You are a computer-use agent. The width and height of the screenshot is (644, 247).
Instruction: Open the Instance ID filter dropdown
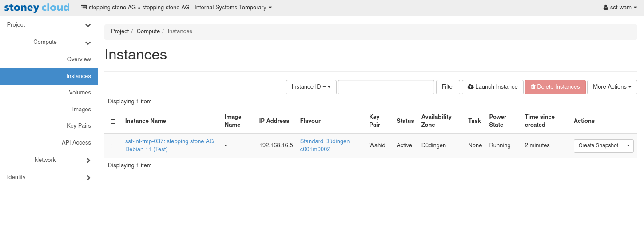(x=311, y=87)
